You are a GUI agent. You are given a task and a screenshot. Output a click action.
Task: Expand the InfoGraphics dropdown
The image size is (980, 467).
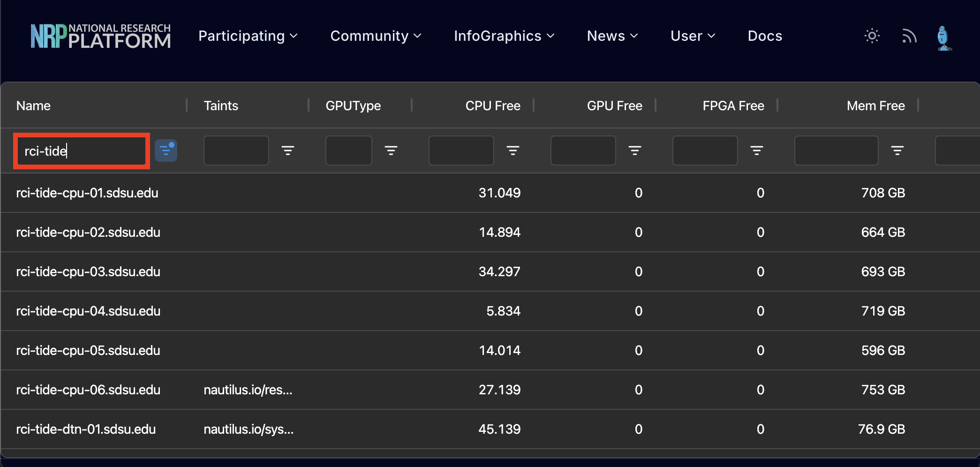pos(504,36)
